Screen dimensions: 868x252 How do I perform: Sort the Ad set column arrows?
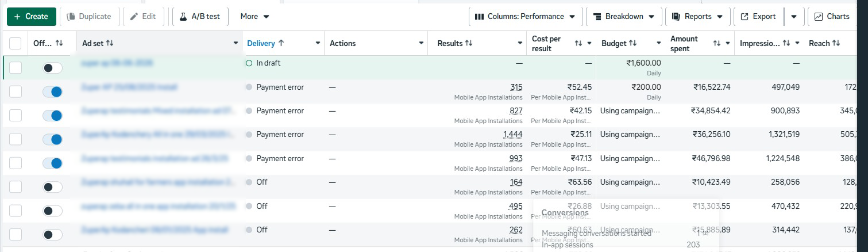110,43
